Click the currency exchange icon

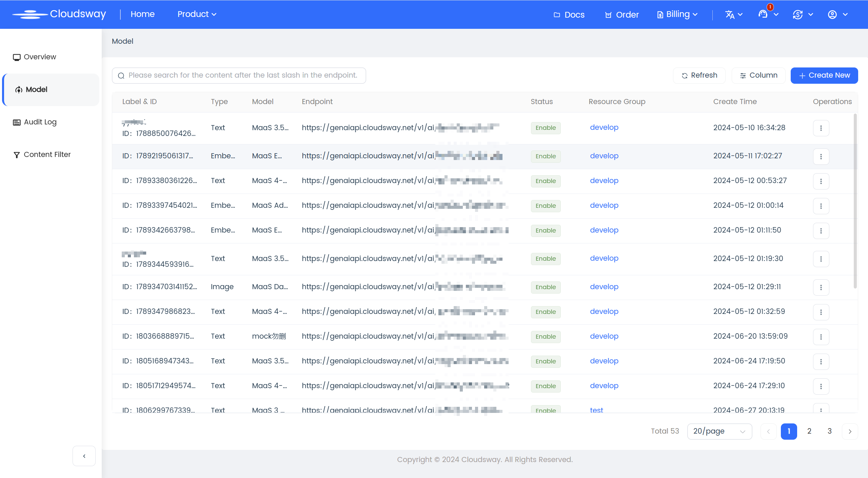point(797,15)
